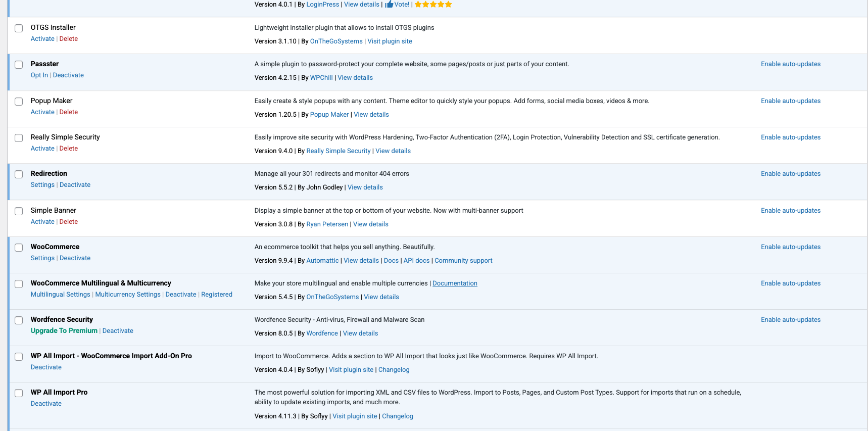Deactivate the WooCommerce plugin

pyautogui.click(x=75, y=258)
